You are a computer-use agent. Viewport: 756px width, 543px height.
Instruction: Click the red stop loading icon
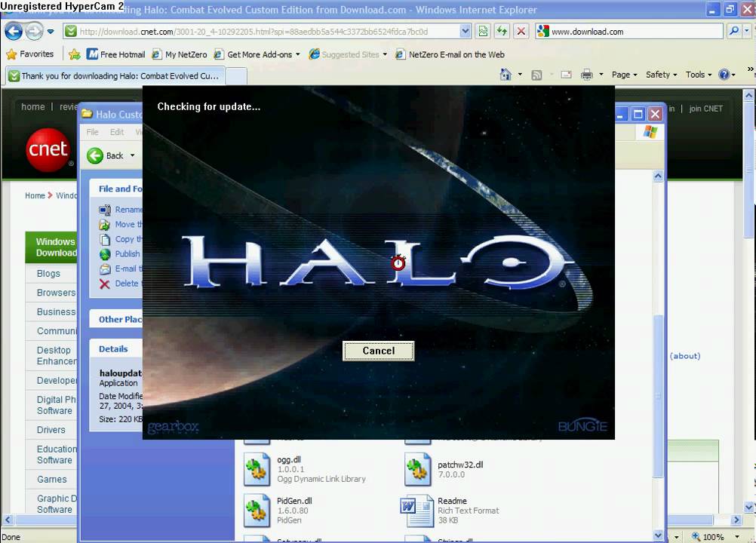tap(521, 32)
